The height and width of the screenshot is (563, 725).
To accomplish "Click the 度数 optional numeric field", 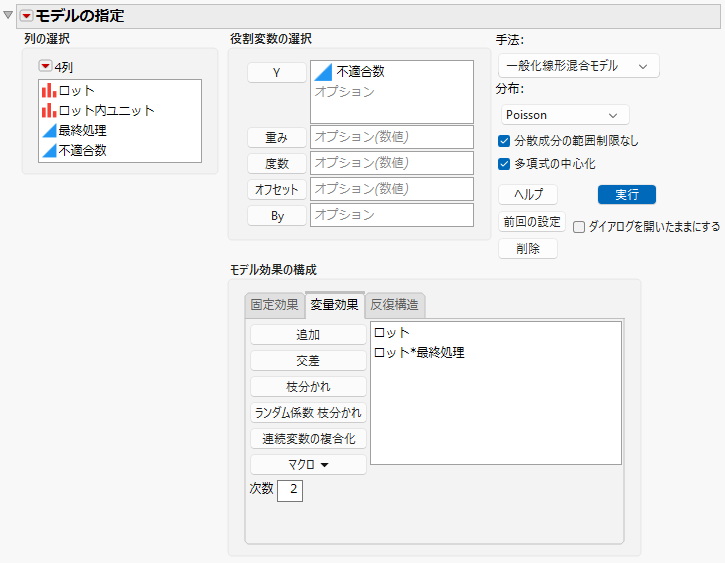I will [x=392, y=163].
